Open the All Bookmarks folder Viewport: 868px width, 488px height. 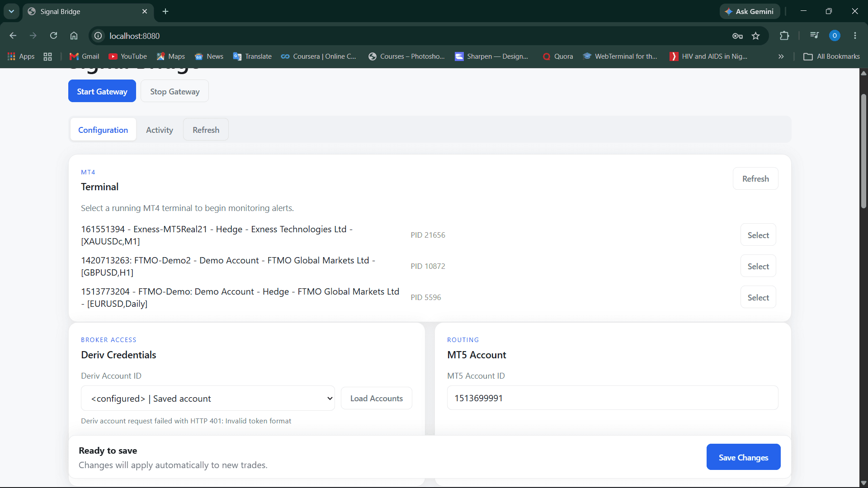[832, 56]
